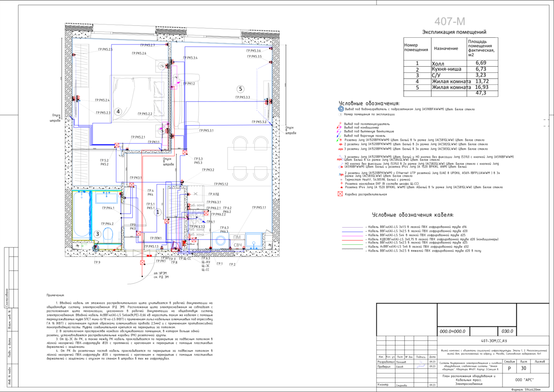Click the 407-ЭОМ,СС,АУ document code
The height and width of the screenshot is (392, 554).
tap(494, 341)
